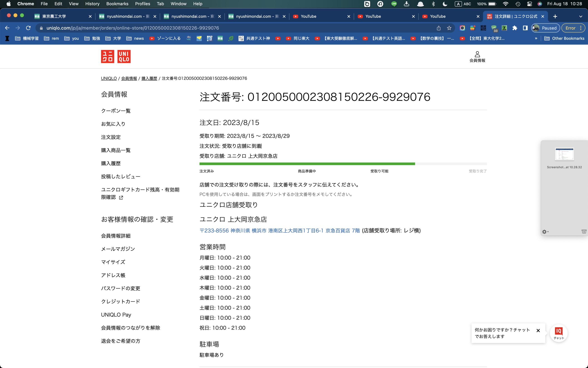The height and width of the screenshot is (368, 588).
Task: Open パスワードの変更 link
Action: 121,288
